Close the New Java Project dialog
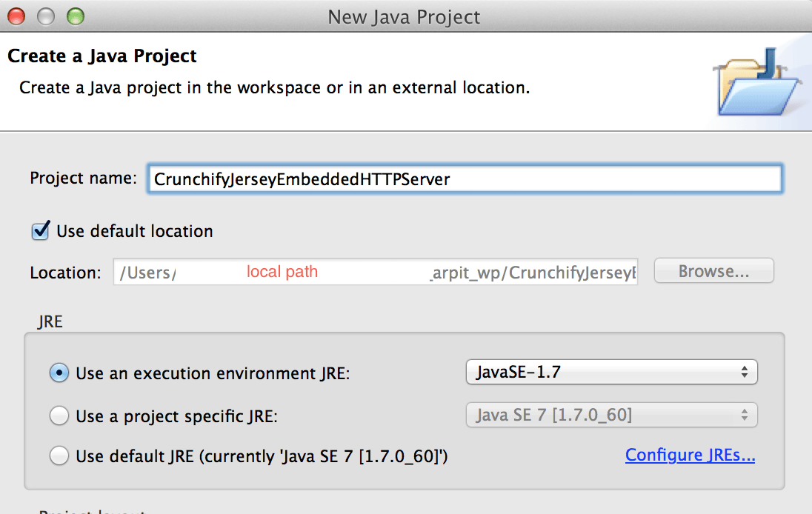812x514 pixels. click(15, 15)
